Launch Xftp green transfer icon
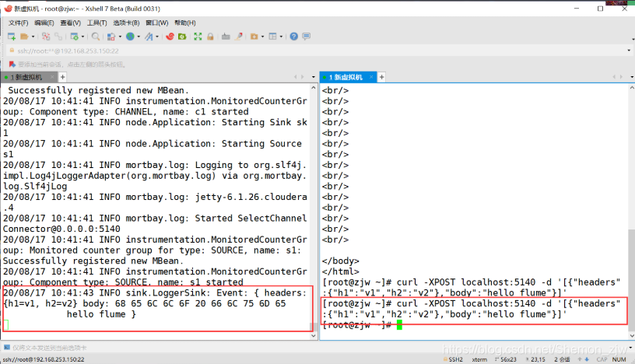The image size is (635, 364). (182, 37)
